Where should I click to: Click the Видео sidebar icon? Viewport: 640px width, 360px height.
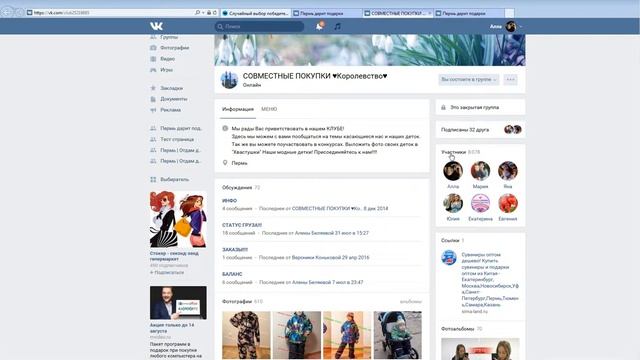153,59
